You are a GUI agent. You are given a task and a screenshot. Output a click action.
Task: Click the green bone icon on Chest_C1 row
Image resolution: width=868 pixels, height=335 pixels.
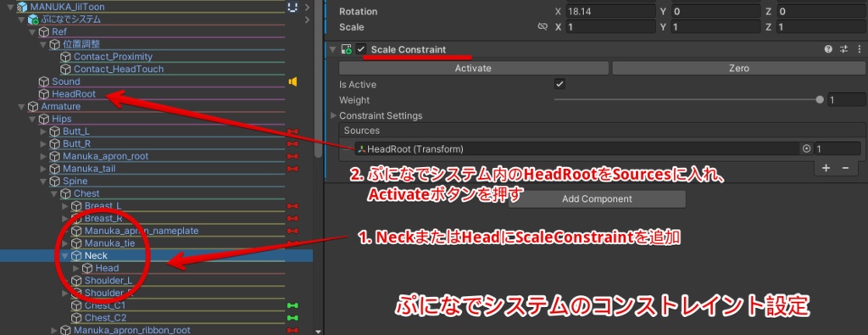click(x=292, y=305)
